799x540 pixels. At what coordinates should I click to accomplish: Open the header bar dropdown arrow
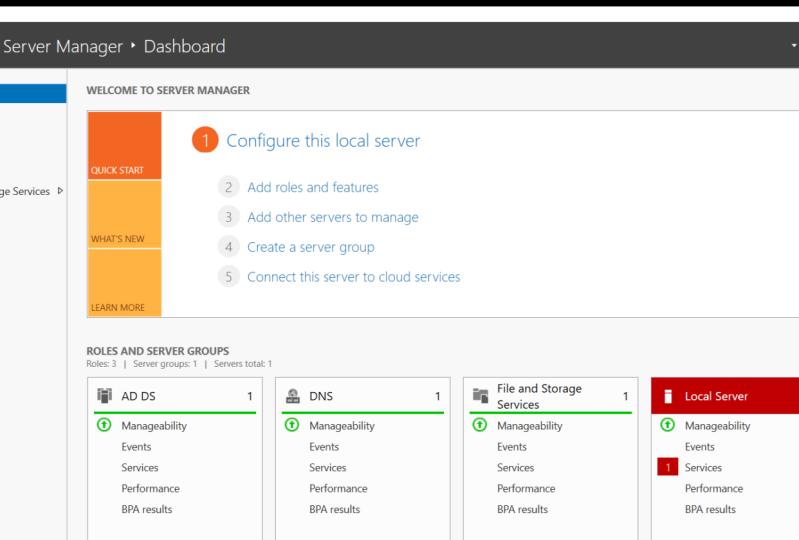[x=794, y=45]
